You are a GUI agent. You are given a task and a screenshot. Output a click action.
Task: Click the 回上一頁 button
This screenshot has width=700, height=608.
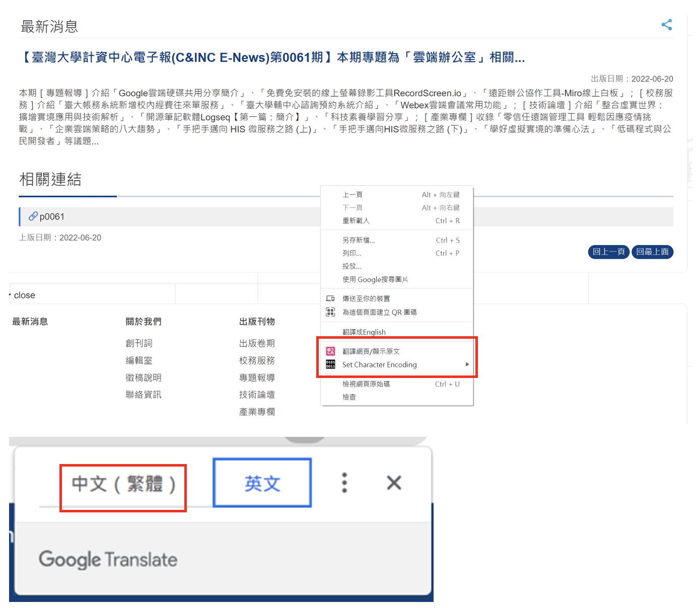pos(608,252)
